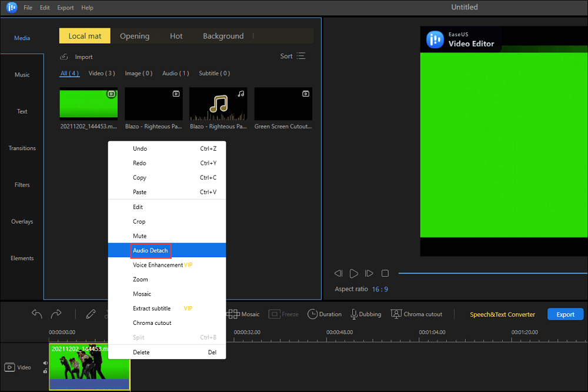The image size is (588, 392).
Task: Switch to the Background tab
Action: click(223, 36)
